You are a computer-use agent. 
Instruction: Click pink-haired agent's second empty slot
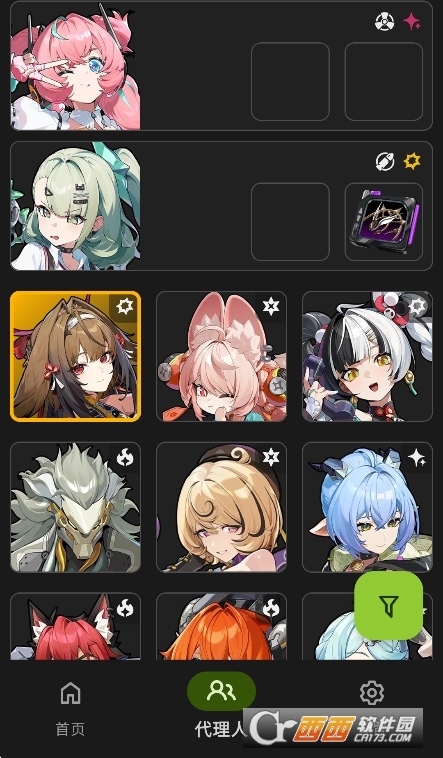(384, 82)
